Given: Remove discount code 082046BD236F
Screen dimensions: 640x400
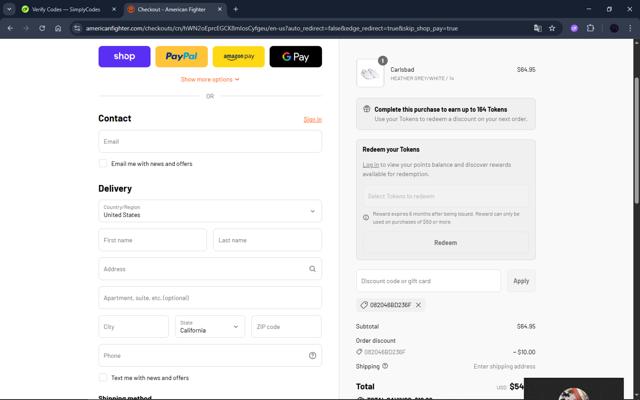Looking at the screenshot, I should click(418, 305).
